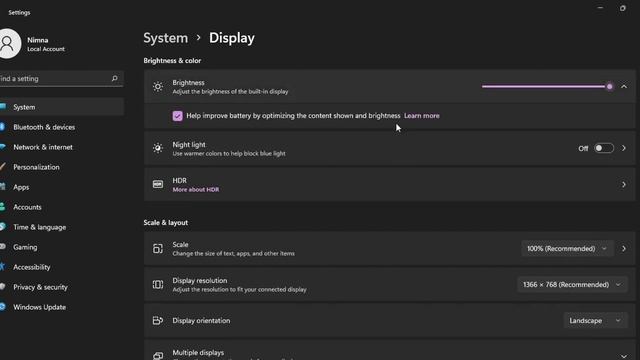Click the Brightness slider handle
This screenshot has height=360, width=640.
(609, 87)
